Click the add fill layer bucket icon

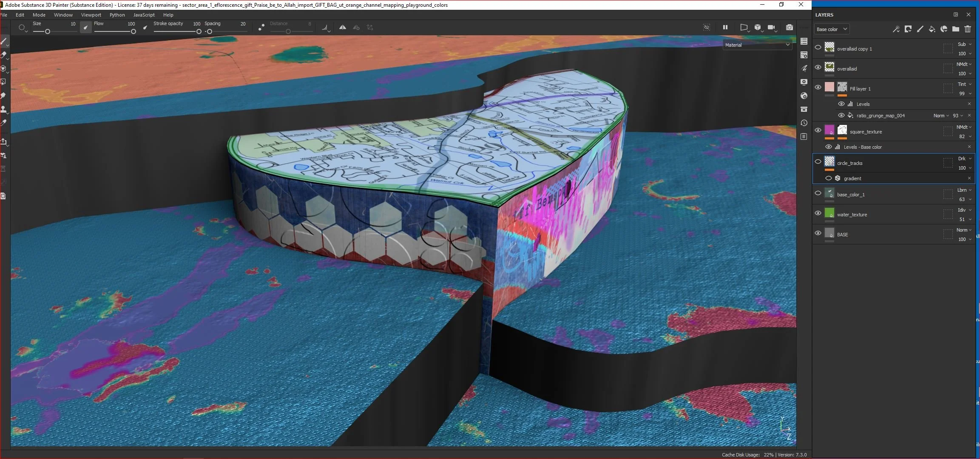point(932,29)
